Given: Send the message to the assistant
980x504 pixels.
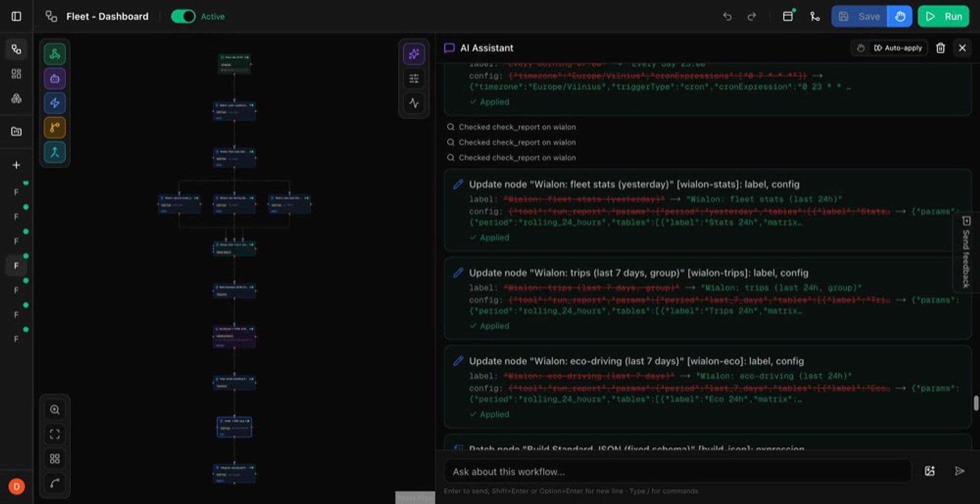Looking at the screenshot, I should (959, 471).
